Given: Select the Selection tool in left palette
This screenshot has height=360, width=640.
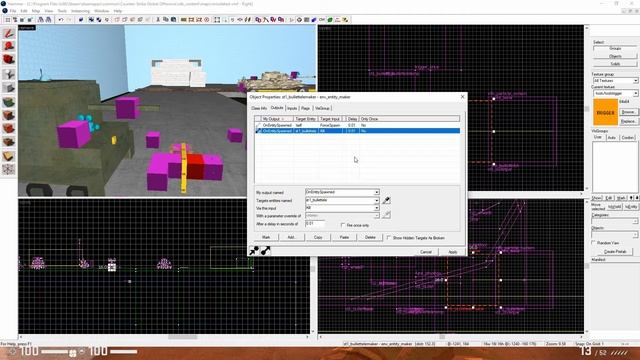Looking at the screenshot, I should click(9, 33).
